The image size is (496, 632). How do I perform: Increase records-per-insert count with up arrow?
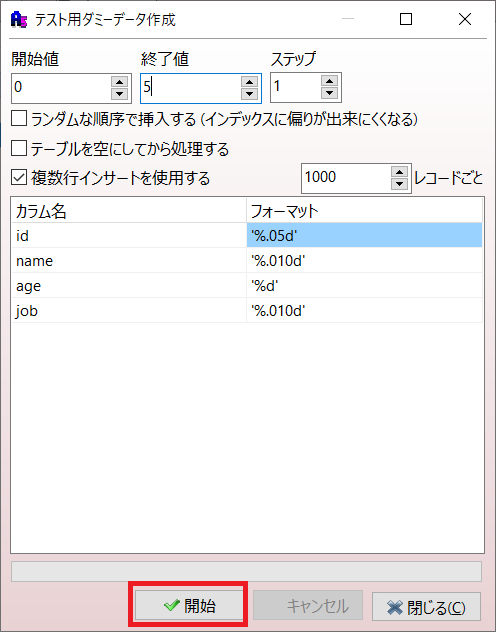tap(399, 172)
